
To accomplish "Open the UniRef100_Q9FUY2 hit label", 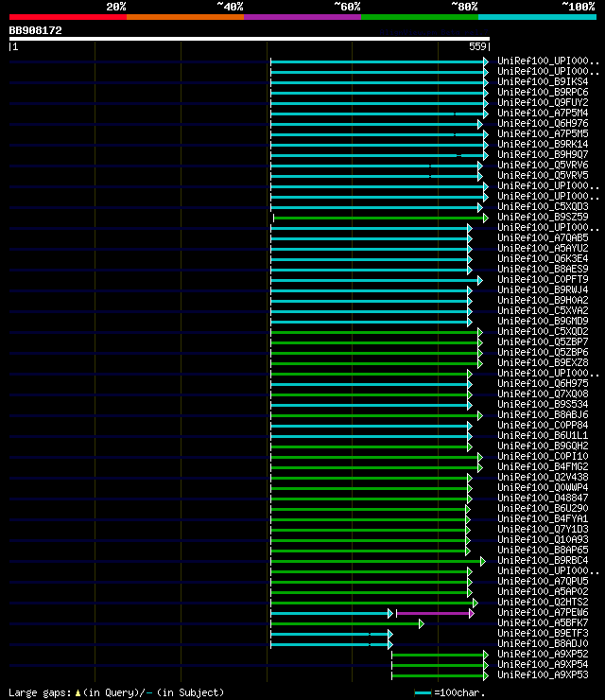I will click(543, 102).
